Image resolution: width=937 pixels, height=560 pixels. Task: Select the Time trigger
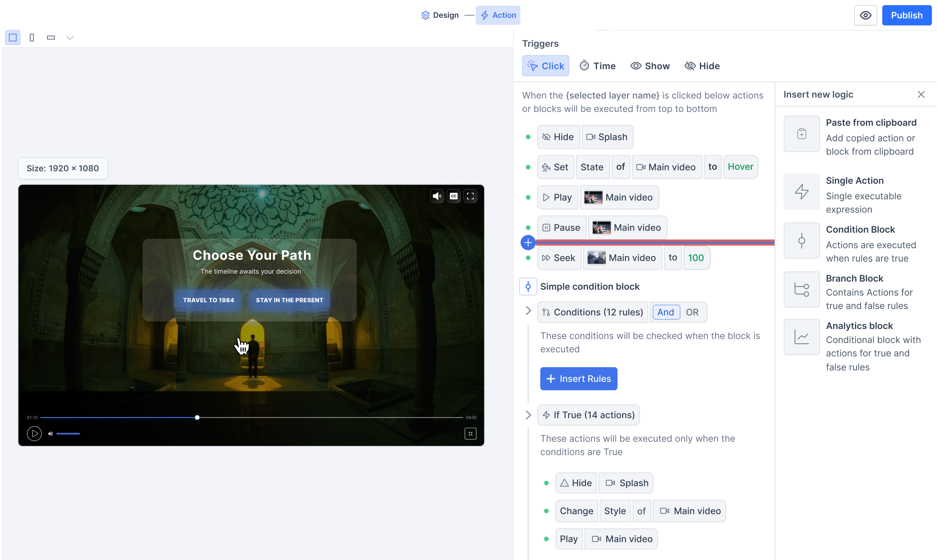[597, 65]
